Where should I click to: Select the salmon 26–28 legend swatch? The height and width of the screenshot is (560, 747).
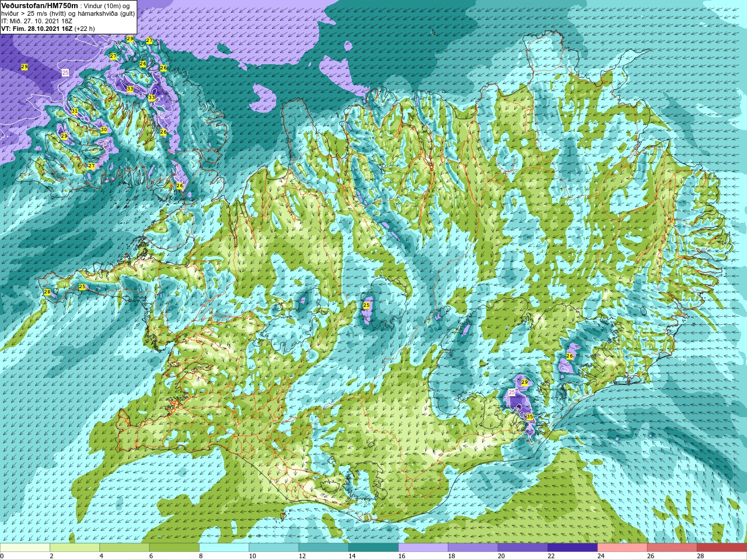[x=672, y=548]
